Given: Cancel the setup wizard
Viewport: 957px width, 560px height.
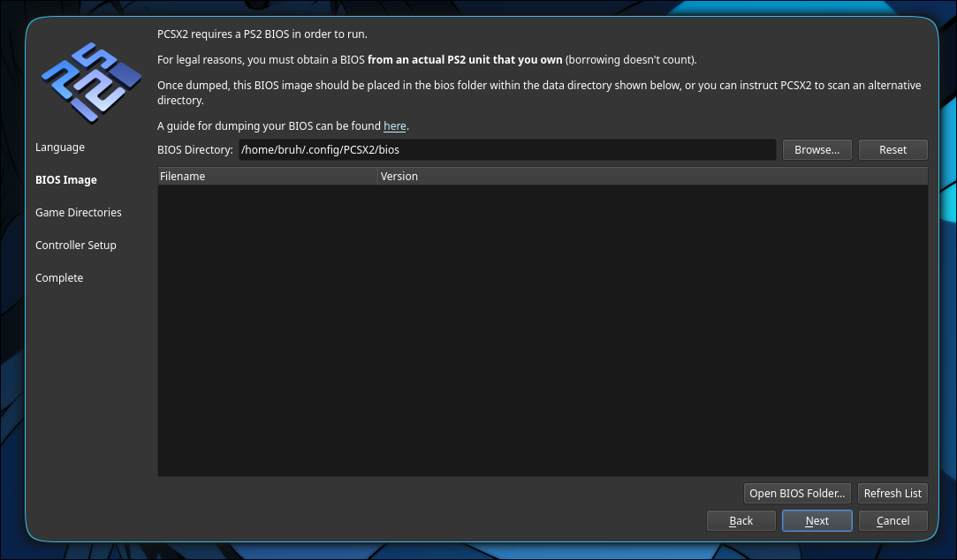Looking at the screenshot, I should [892, 520].
